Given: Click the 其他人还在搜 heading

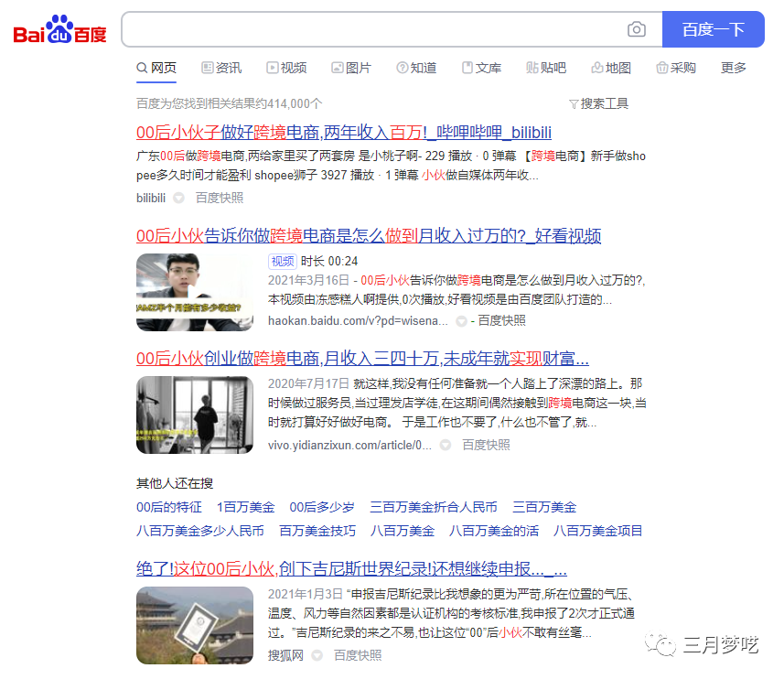Looking at the screenshot, I should coord(175,483).
